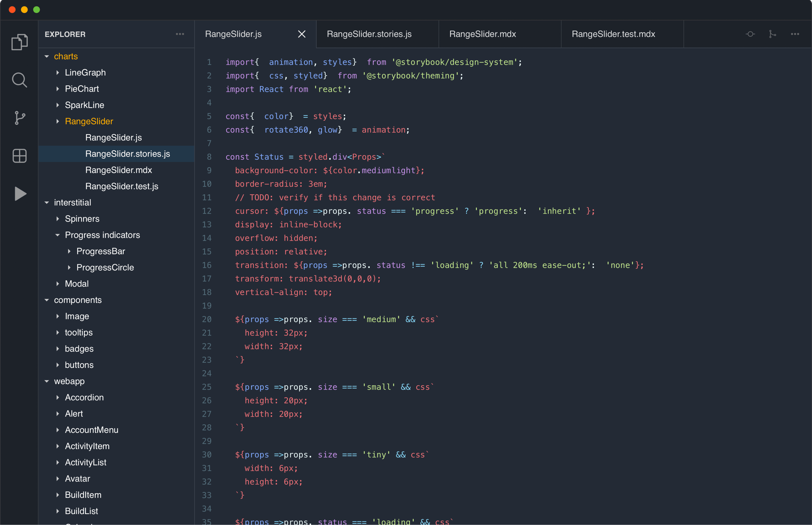The width and height of the screenshot is (812, 525).
Task: Open the Explorer files icon in the activity bar
Action: (19, 42)
